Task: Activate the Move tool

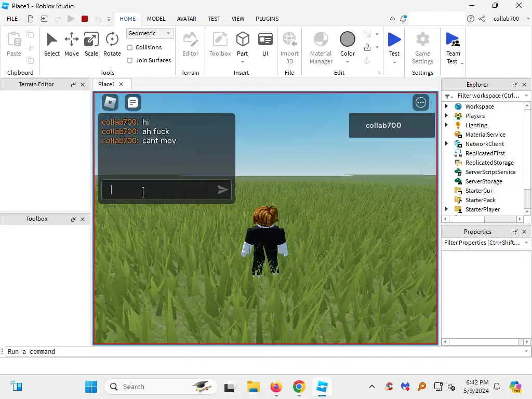Action: point(72,44)
